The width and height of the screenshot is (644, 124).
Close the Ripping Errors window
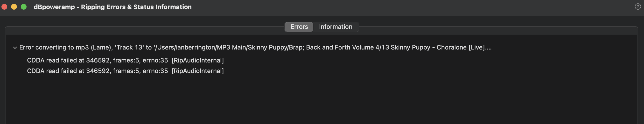pyautogui.click(x=5, y=7)
